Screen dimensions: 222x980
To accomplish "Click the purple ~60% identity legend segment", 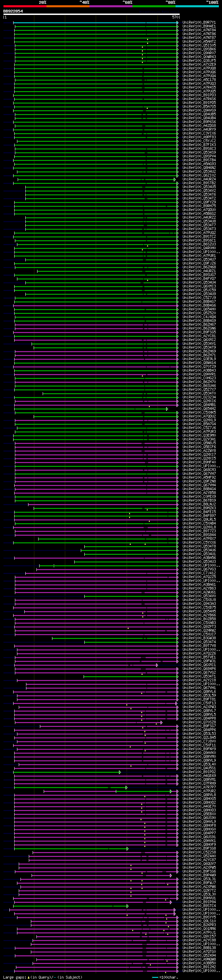I will click(111, 6).
